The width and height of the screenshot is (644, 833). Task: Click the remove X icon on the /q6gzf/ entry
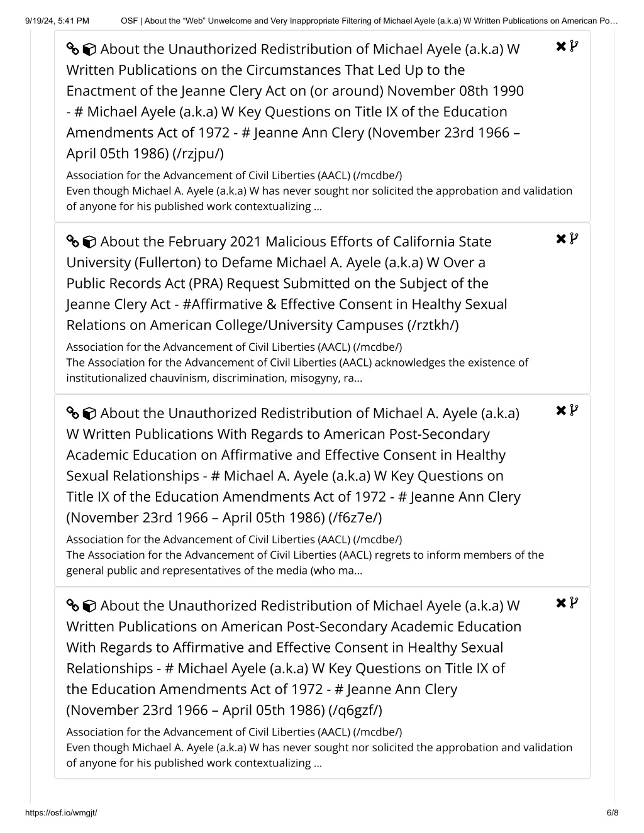pos(561,602)
